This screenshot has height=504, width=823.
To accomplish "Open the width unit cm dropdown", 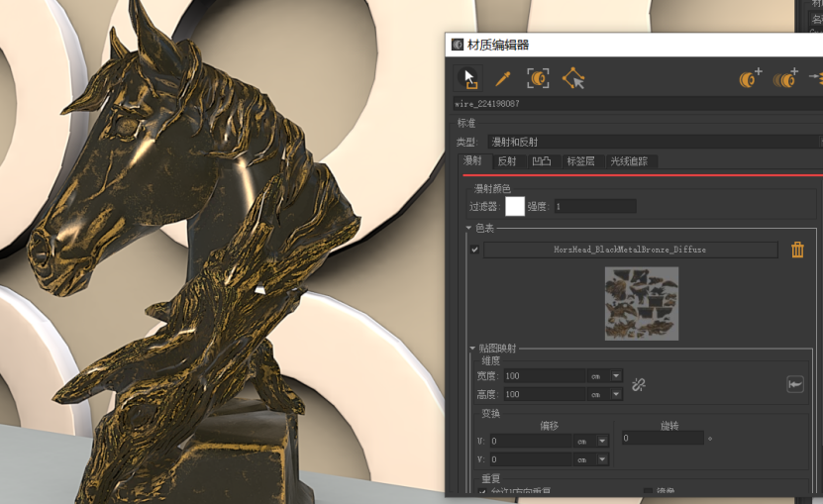I will 616,376.
